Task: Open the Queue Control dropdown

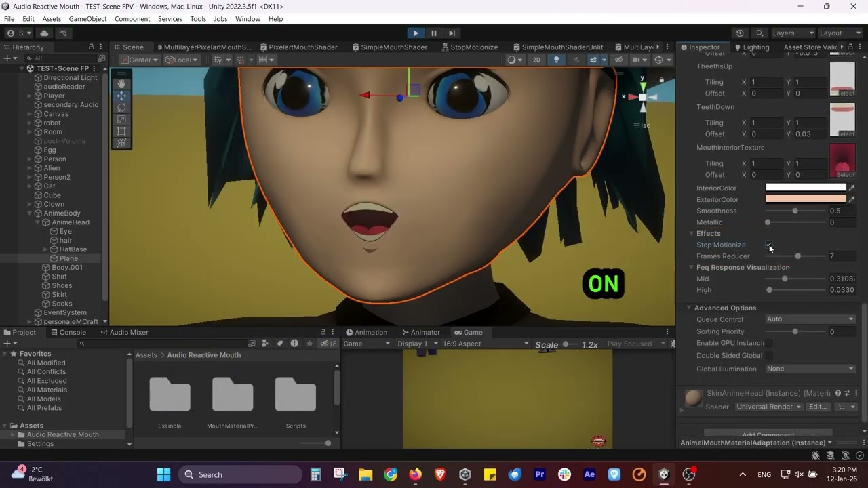Action: 810,319
